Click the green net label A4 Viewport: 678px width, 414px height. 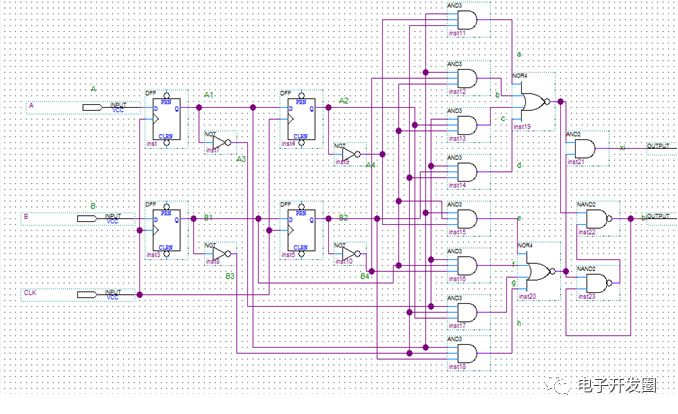click(370, 165)
